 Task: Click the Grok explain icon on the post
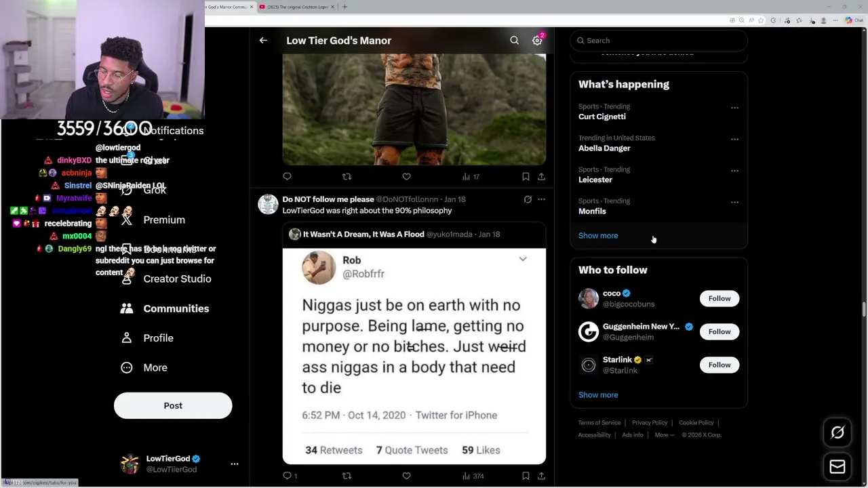528,199
